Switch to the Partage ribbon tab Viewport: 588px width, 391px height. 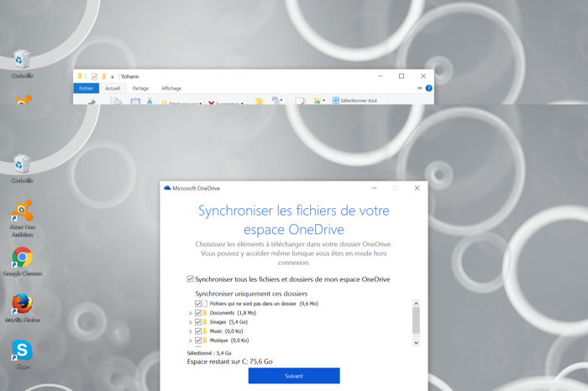click(140, 88)
